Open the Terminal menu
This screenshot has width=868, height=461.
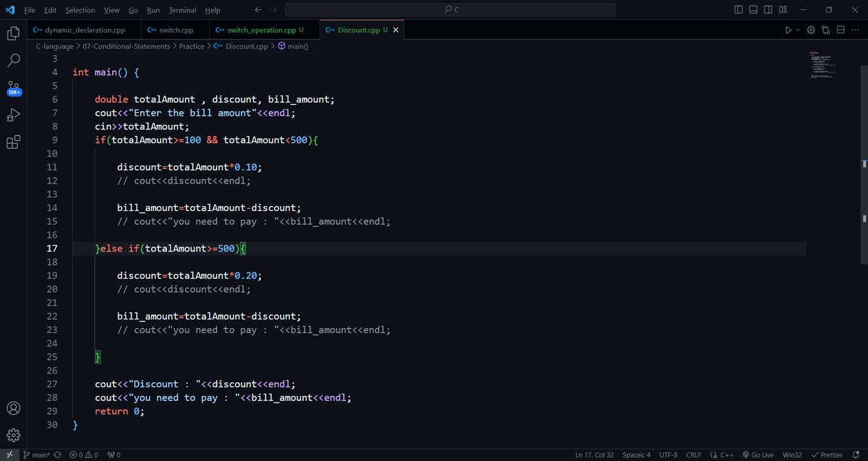point(182,10)
